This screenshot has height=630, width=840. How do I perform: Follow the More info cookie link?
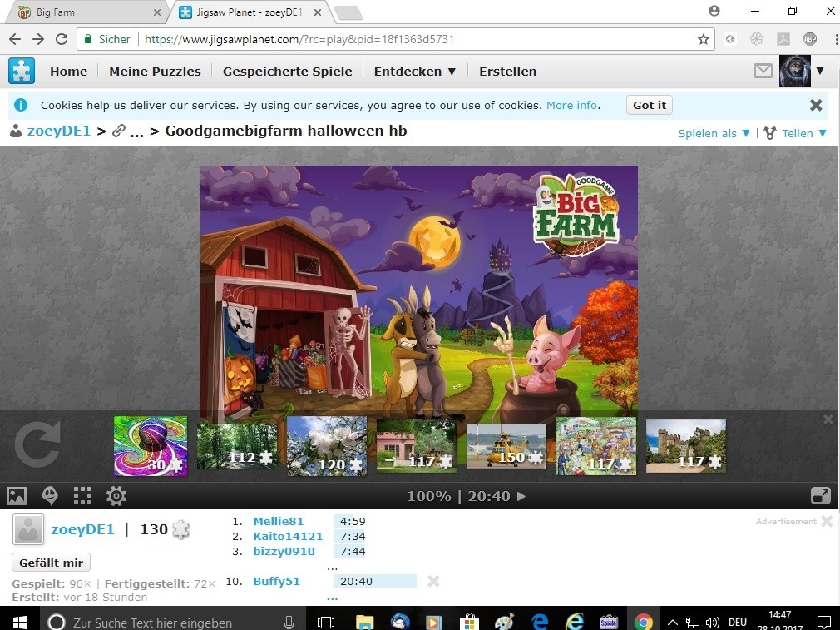[571, 105]
